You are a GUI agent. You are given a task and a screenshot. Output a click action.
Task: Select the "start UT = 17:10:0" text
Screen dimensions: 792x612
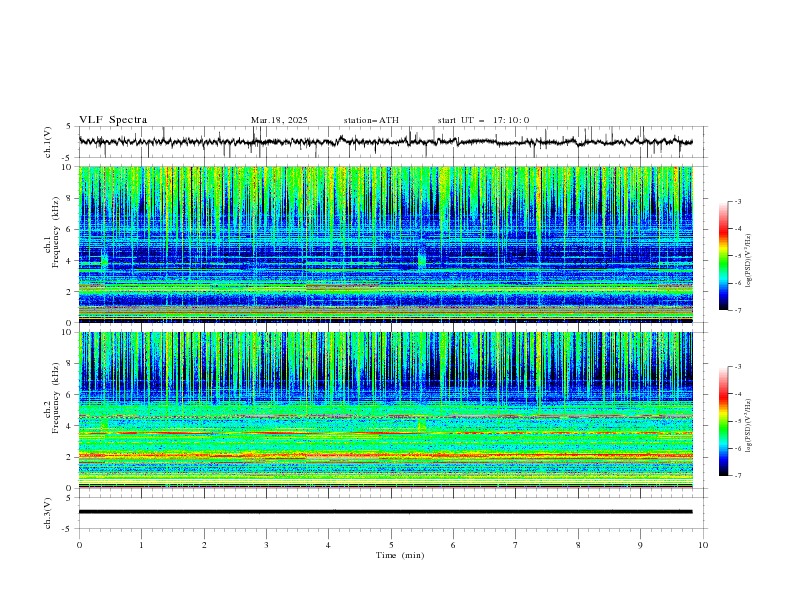(483, 120)
